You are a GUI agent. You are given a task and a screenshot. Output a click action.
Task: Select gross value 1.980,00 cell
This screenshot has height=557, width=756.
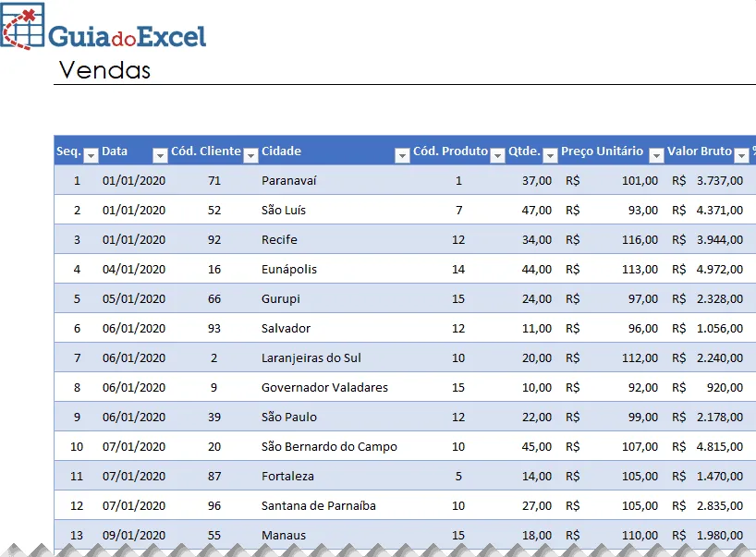(x=707, y=535)
